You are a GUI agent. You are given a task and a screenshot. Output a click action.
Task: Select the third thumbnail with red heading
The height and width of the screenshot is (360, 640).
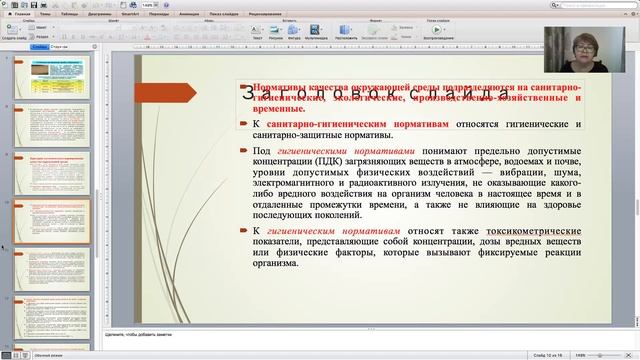click(52, 173)
